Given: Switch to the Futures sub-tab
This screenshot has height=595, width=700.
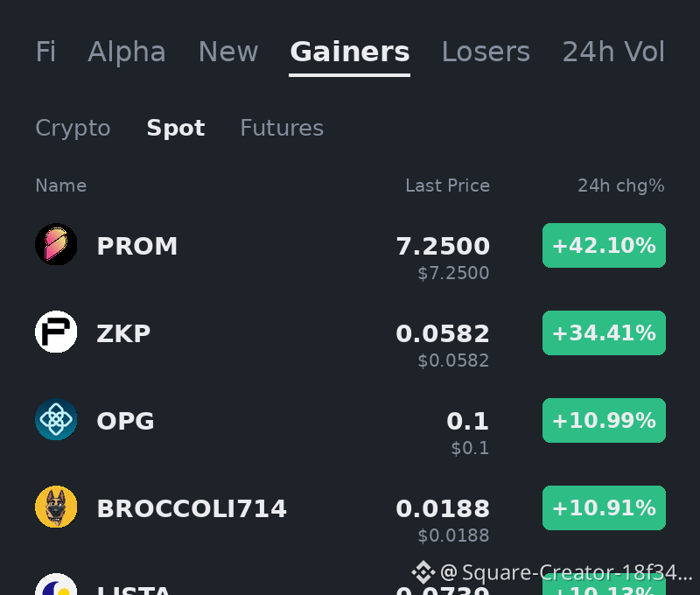Looking at the screenshot, I should tap(282, 128).
